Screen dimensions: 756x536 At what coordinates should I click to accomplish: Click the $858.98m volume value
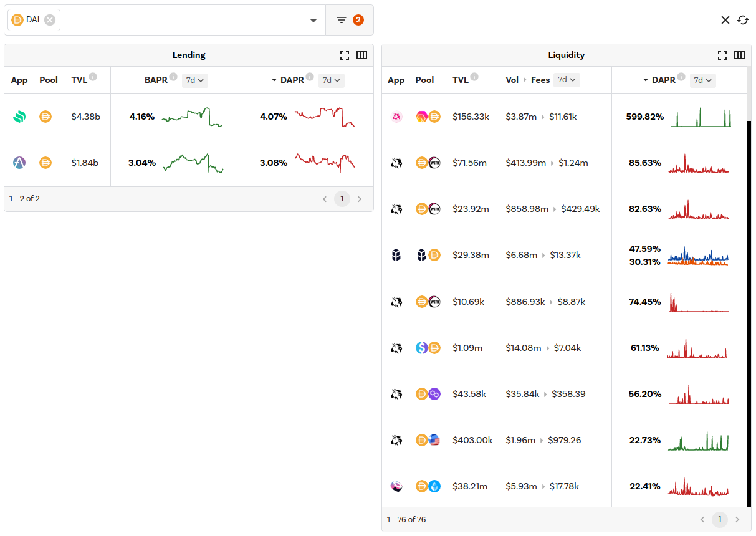pos(527,209)
